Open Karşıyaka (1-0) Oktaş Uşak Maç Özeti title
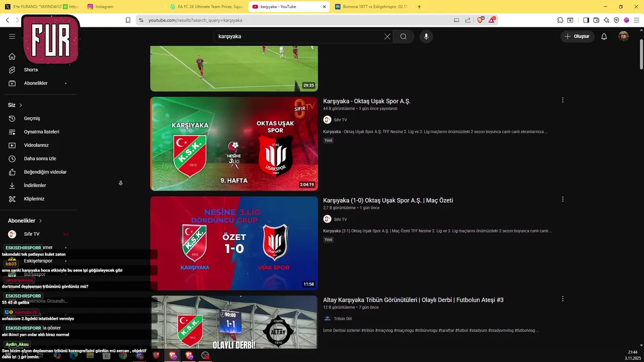This screenshot has width=644, height=362. [388, 200]
